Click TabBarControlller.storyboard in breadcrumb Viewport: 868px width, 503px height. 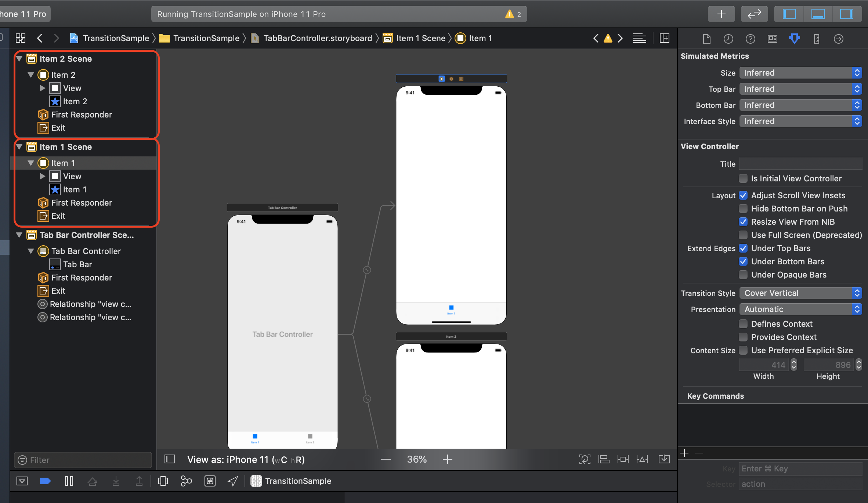(x=318, y=38)
